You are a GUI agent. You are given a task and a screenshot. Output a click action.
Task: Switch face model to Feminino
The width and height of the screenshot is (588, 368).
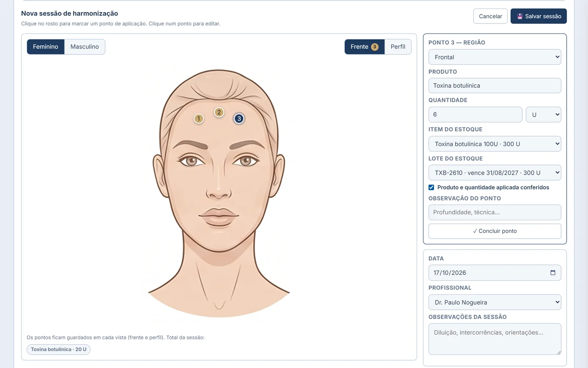click(46, 47)
